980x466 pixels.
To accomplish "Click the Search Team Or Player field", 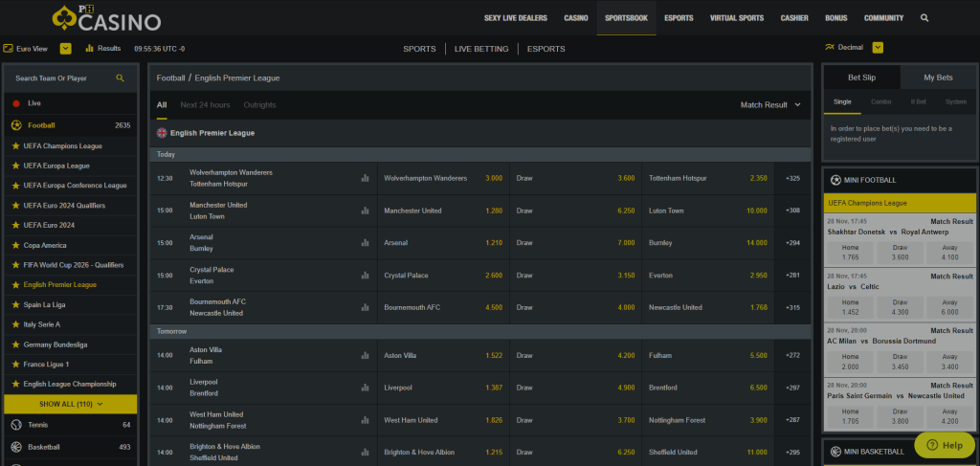I will pos(63,78).
